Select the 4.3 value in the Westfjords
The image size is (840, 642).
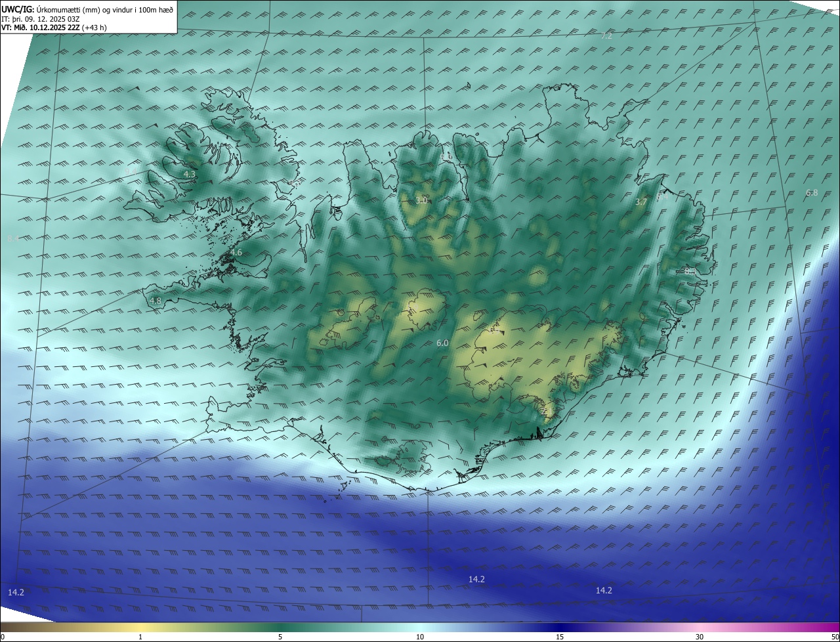click(189, 174)
